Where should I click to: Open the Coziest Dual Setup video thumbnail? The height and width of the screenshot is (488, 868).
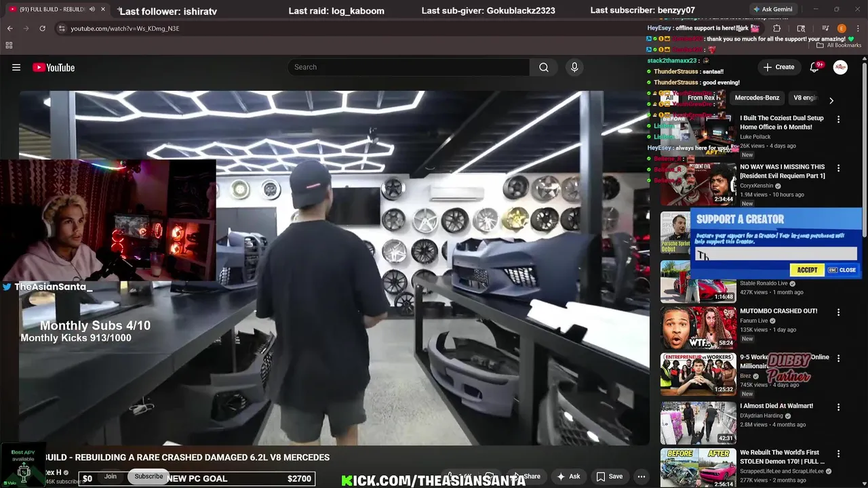coord(698,135)
